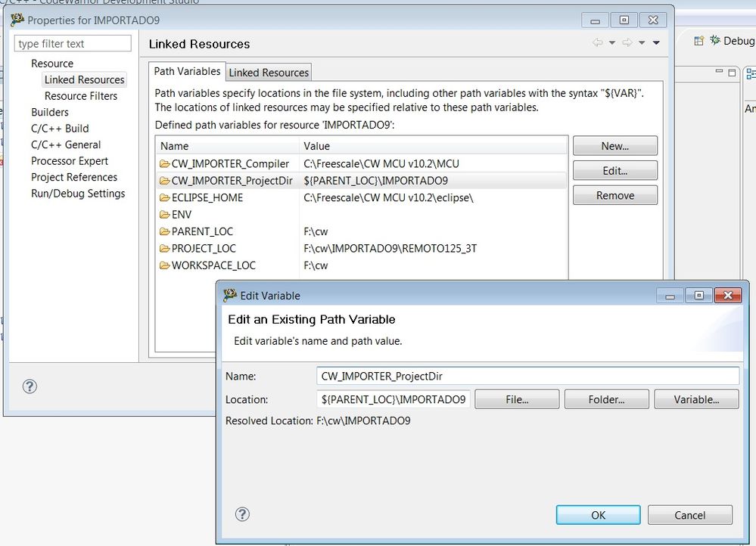The width and height of the screenshot is (756, 546).
Task: Click the Debug perspective icon
Action: (715, 41)
